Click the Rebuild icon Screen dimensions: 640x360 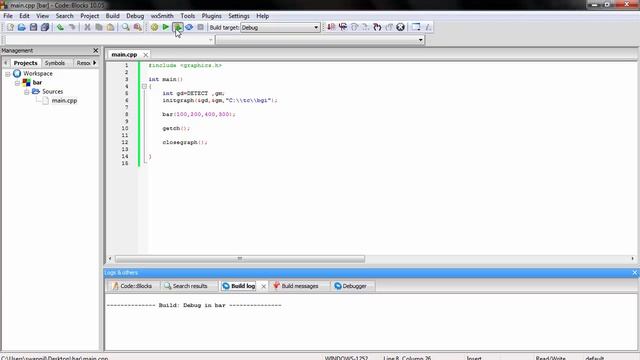[189, 27]
